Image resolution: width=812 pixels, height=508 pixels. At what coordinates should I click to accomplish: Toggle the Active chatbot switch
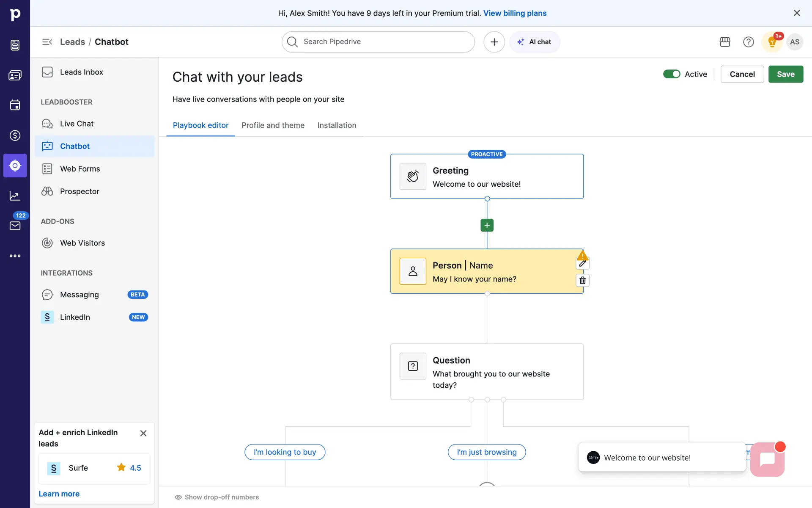(672, 74)
